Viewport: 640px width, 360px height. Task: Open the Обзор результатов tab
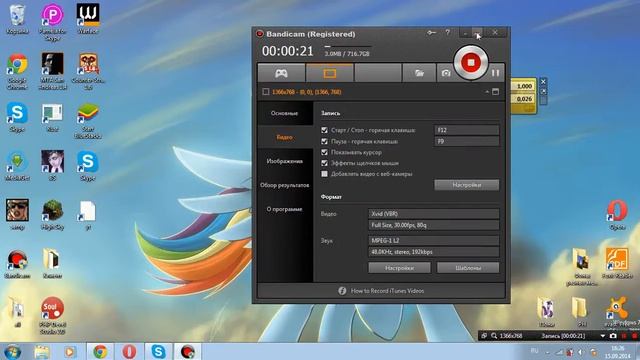[285, 185]
